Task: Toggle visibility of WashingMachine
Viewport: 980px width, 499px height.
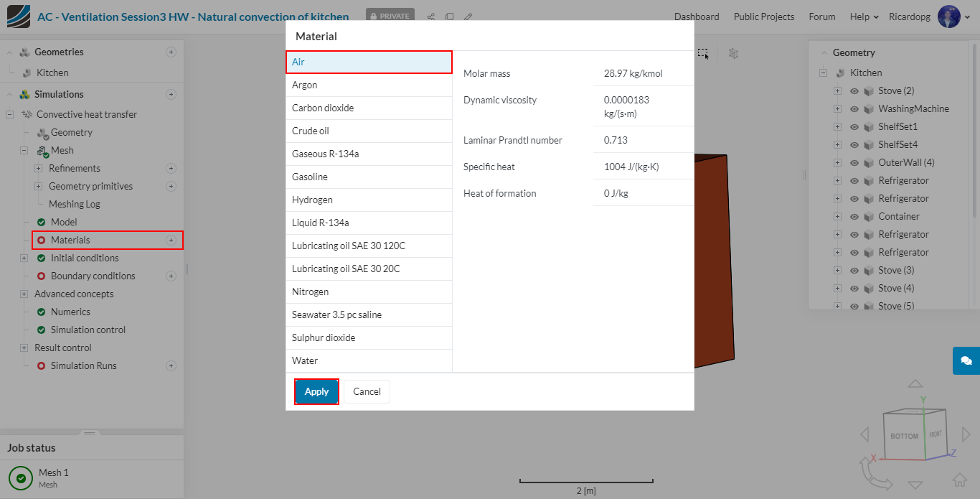Action: pos(854,108)
